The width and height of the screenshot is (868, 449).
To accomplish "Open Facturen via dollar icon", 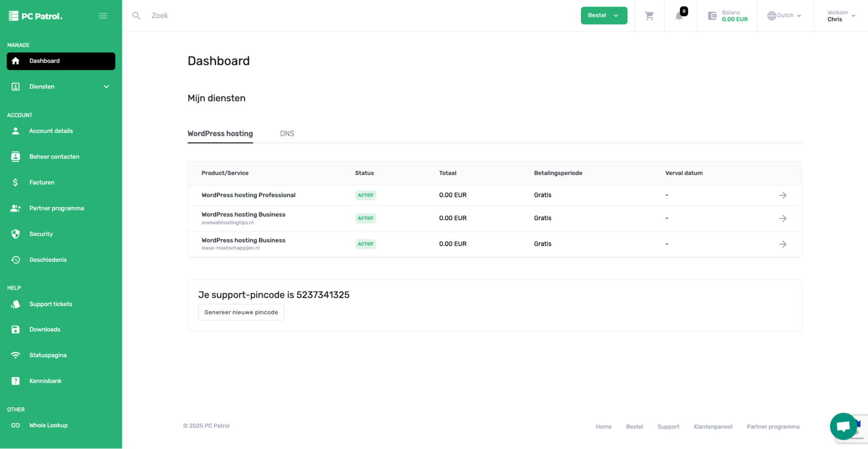I will tap(16, 183).
